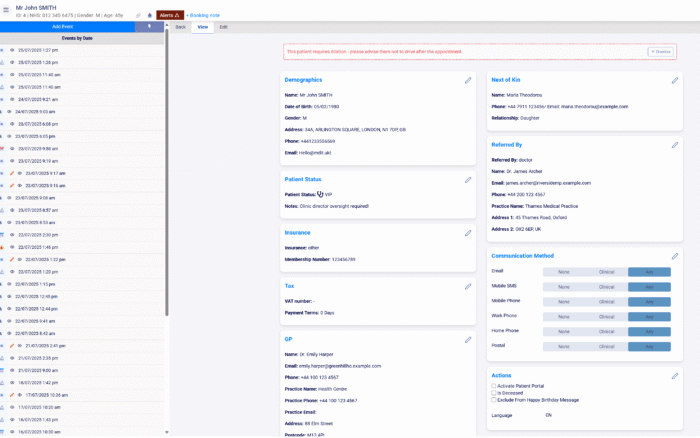Set Email communication to None
This screenshot has width=700, height=438.
pos(564,272)
